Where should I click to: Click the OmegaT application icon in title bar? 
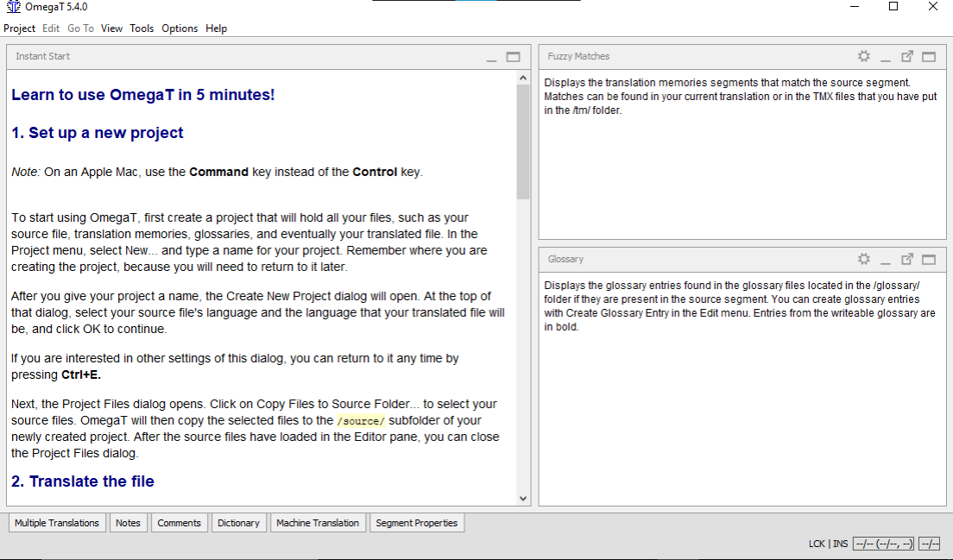click(13, 7)
